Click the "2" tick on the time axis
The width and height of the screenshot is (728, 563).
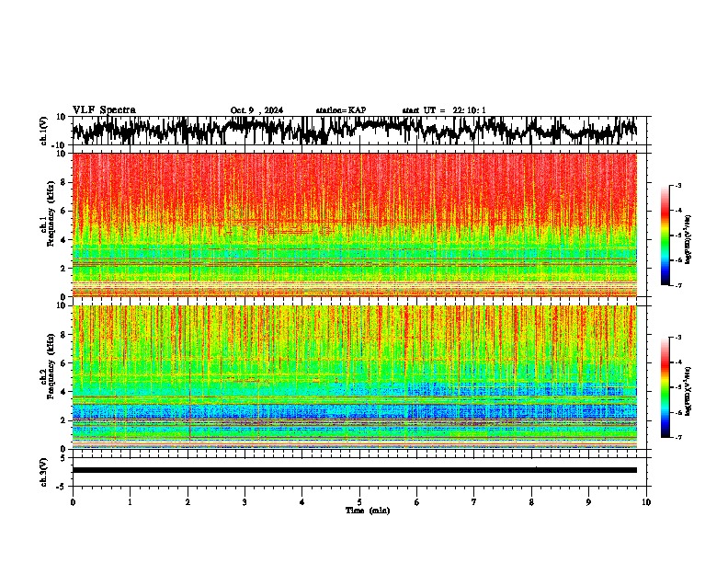click(188, 502)
